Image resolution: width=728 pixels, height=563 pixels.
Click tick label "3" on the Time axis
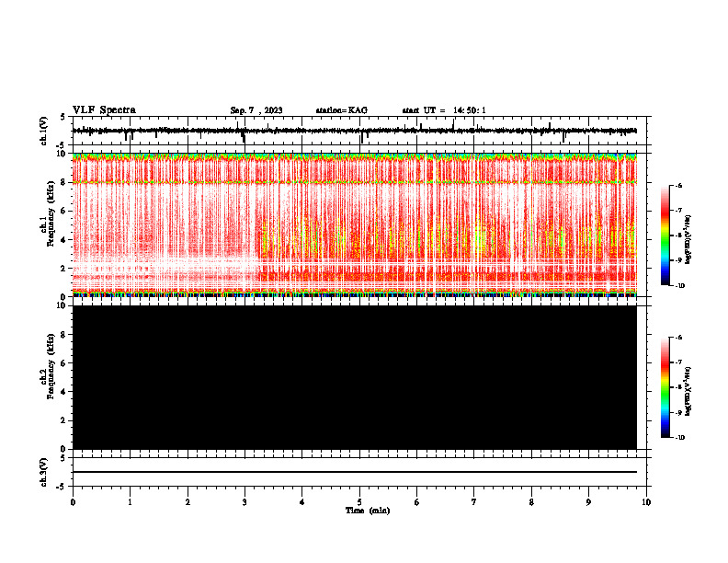pos(245,502)
